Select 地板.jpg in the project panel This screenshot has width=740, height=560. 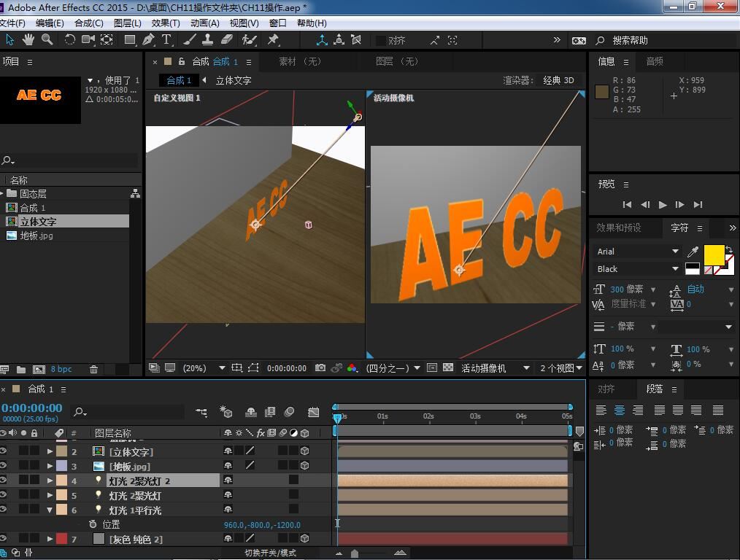36,236
